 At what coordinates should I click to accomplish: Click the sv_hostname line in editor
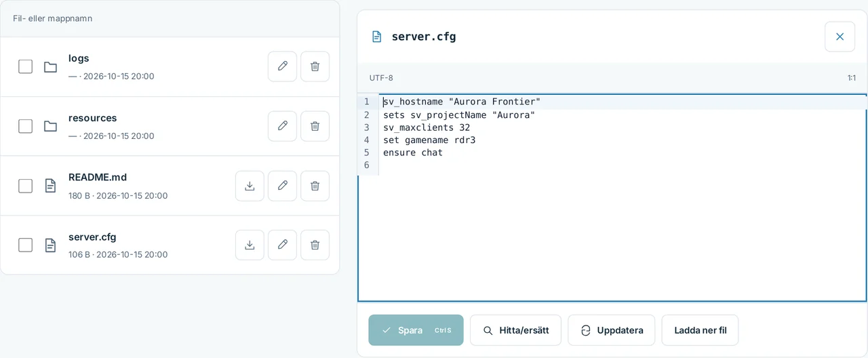pyautogui.click(x=462, y=102)
